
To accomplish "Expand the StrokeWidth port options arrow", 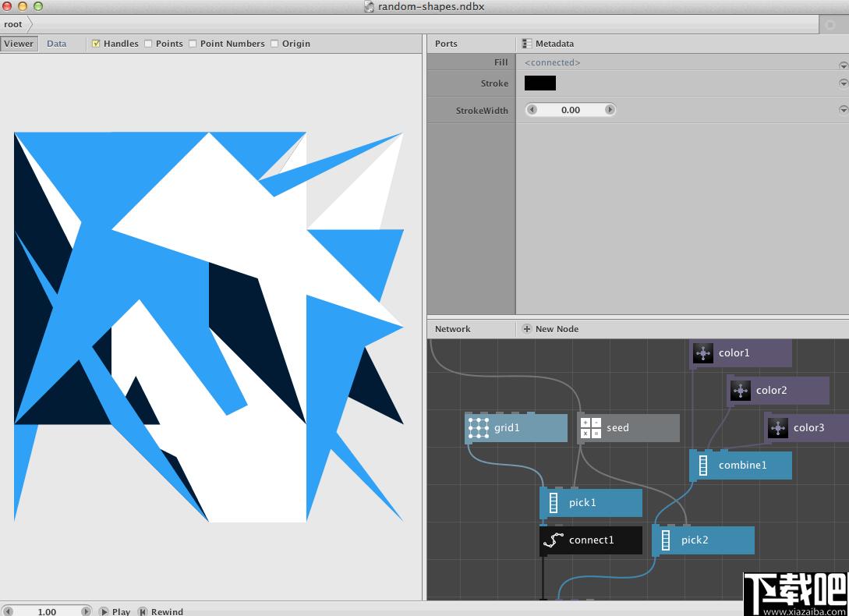I will click(843, 110).
